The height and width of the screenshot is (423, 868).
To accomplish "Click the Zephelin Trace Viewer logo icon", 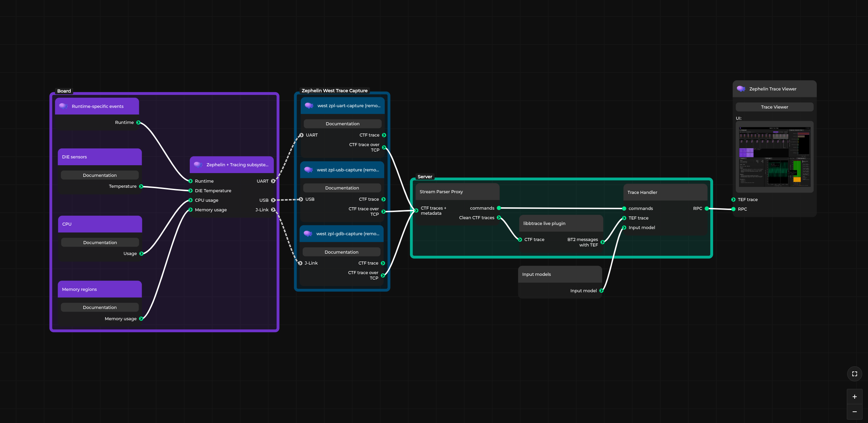I will pos(741,89).
